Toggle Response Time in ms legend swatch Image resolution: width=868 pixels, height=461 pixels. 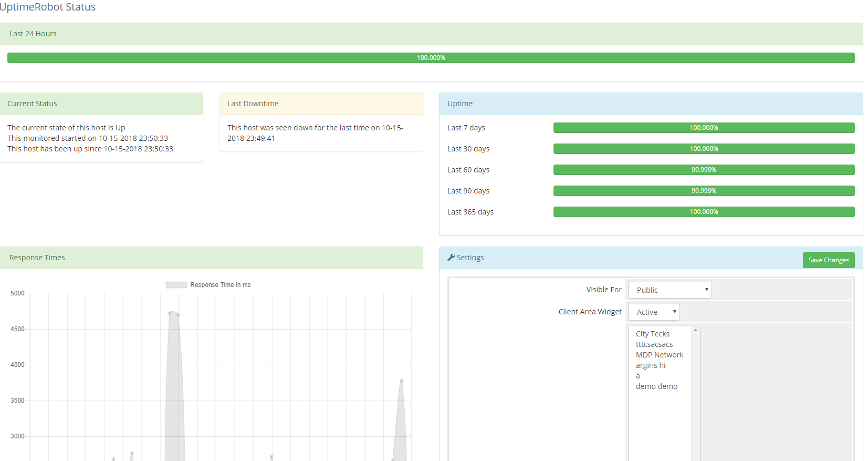click(x=176, y=285)
